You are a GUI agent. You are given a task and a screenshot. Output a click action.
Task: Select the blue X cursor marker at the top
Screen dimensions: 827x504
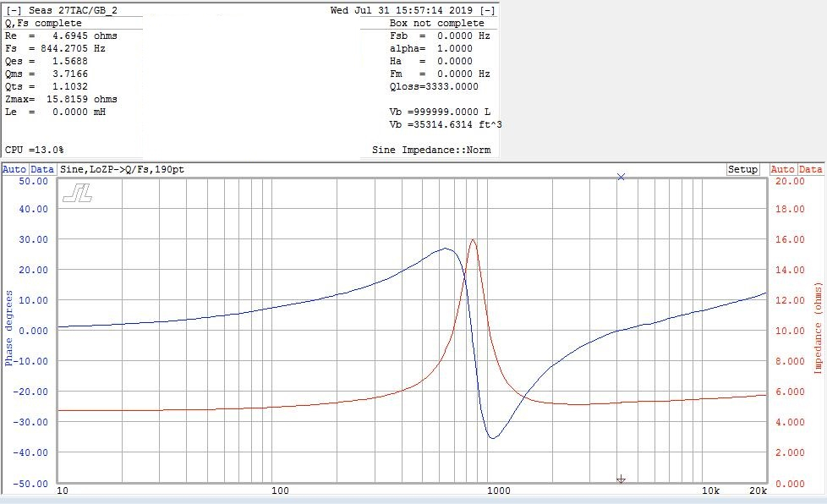pos(622,177)
